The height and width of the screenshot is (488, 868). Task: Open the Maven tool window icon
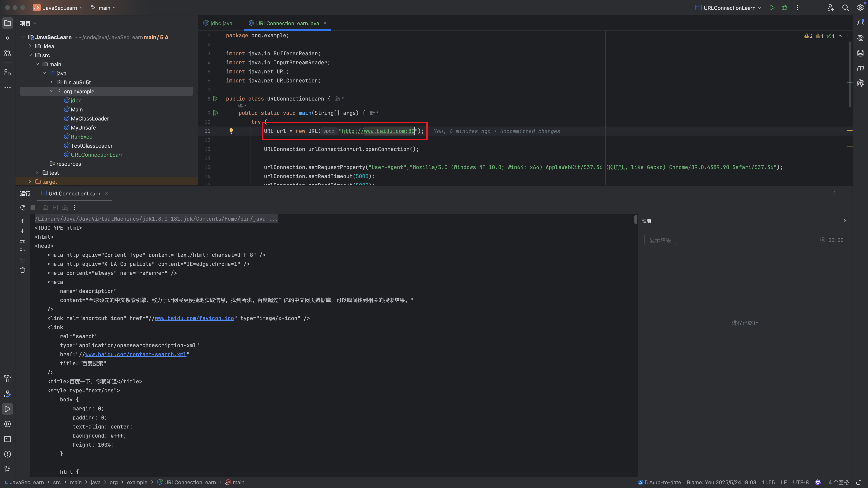[860, 68]
